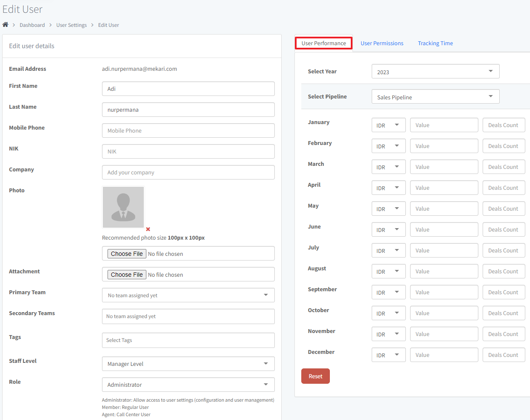The image size is (530, 420).
Task: Click the placeholder profile photo thumbnail
Action: (x=123, y=207)
